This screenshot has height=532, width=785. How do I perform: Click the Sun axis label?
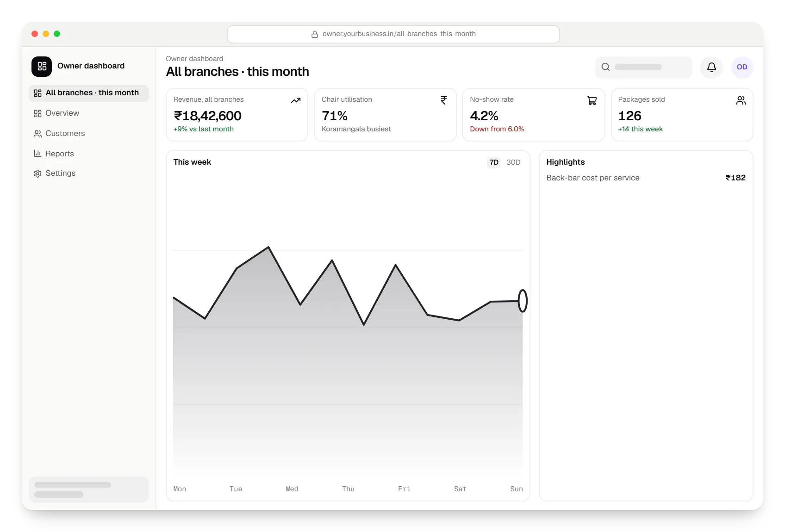click(x=517, y=489)
